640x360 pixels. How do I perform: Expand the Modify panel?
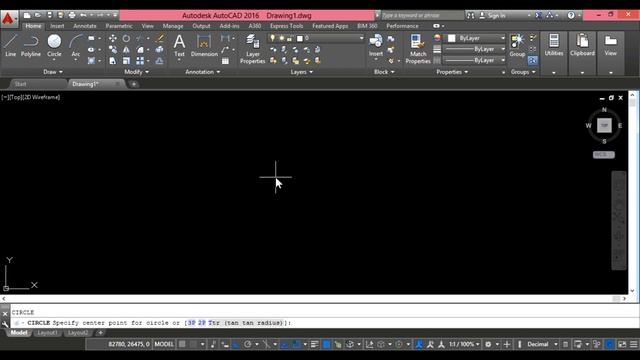(136, 72)
